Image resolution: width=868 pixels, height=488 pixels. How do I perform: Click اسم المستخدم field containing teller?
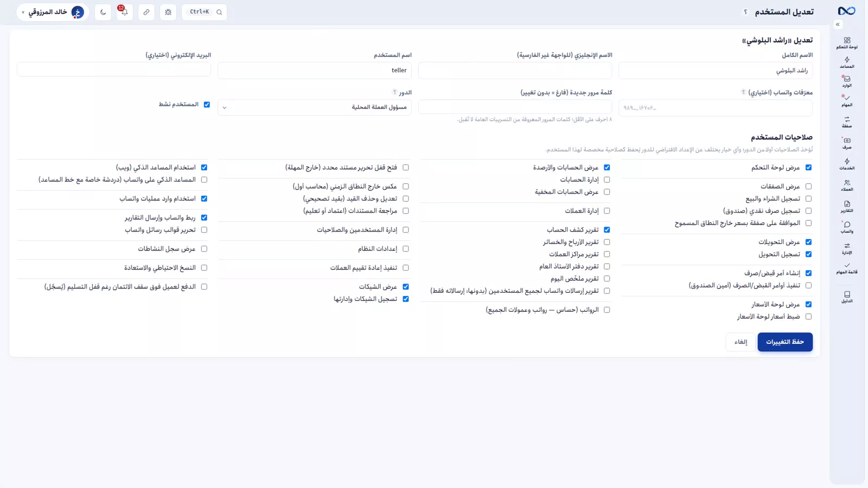pos(315,70)
